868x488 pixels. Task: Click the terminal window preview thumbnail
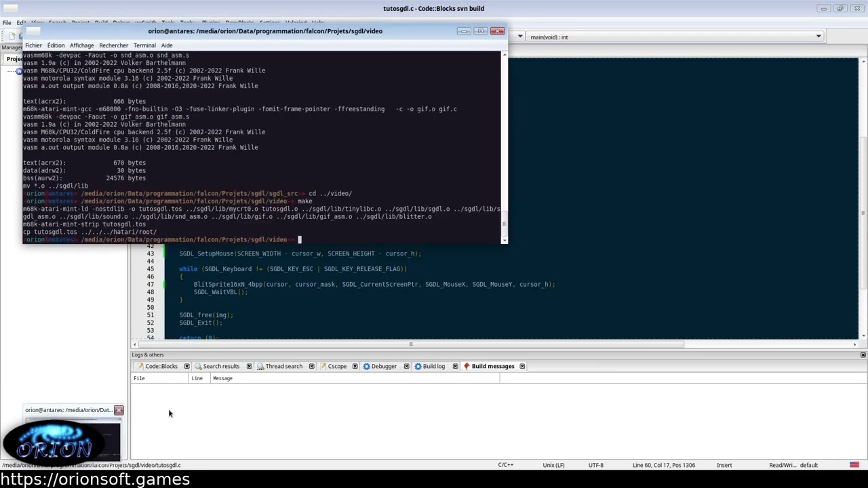(x=72, y=438)
